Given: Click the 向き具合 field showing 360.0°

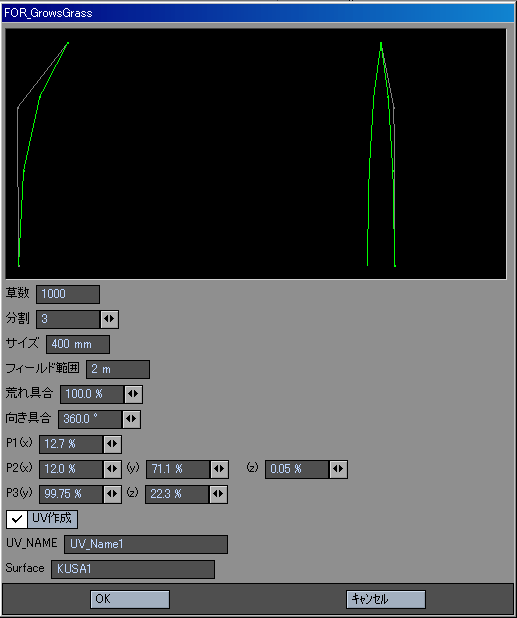Looking at the screenshot, I should tap(90, 419).
